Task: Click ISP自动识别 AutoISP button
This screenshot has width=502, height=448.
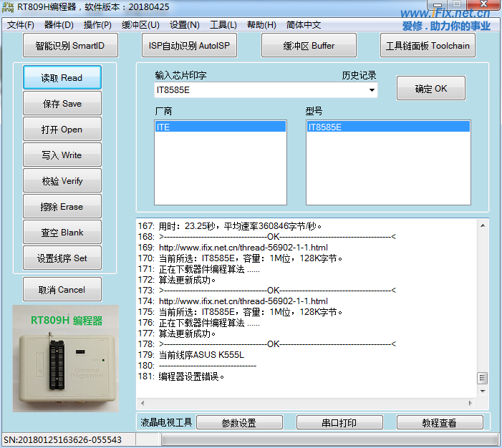Action: coord(190,45)
